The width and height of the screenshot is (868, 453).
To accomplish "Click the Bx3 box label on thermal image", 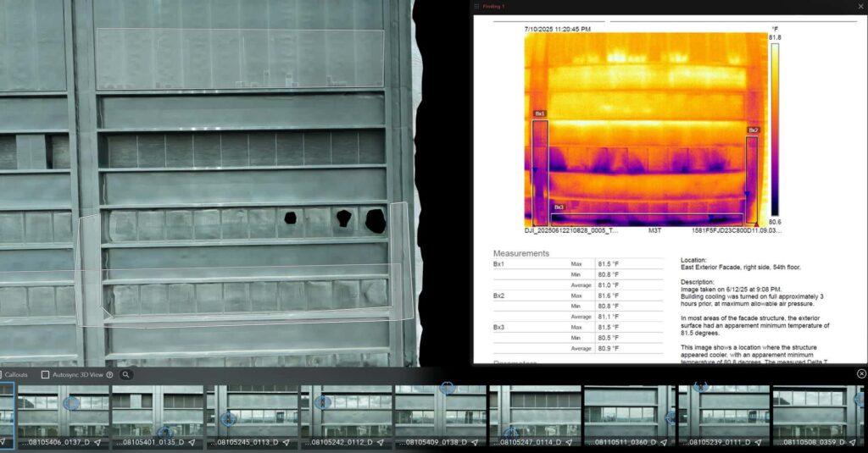I will (559, 207).
